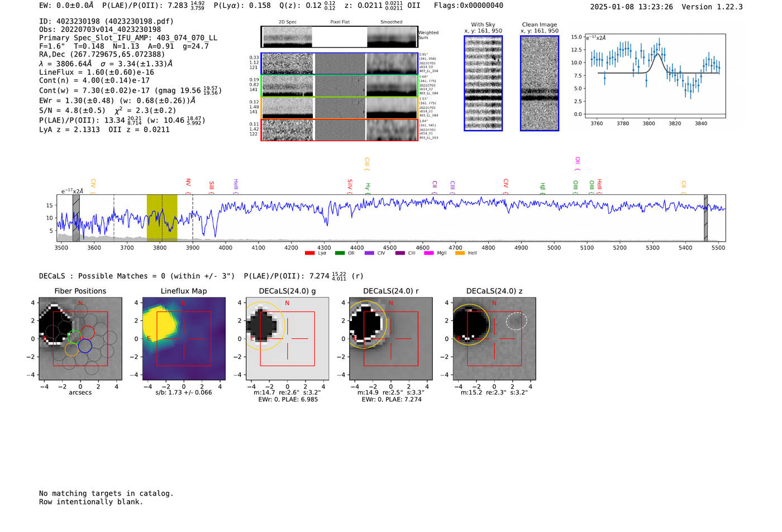Click the 'EWr: 0, PLAE: 7.274' caption
Image resolution: width=782 pixels, height=532 pixels.
tap(391, 400)
